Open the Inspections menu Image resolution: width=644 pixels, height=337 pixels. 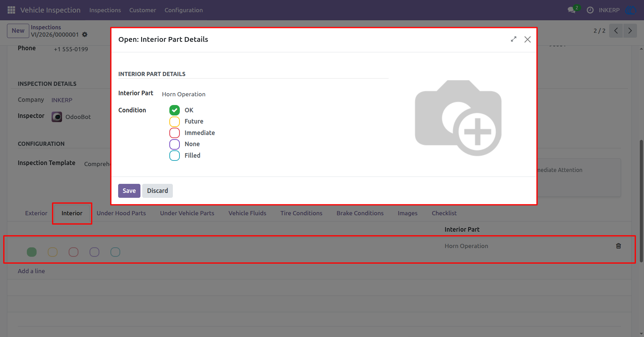tap(105, 10)
